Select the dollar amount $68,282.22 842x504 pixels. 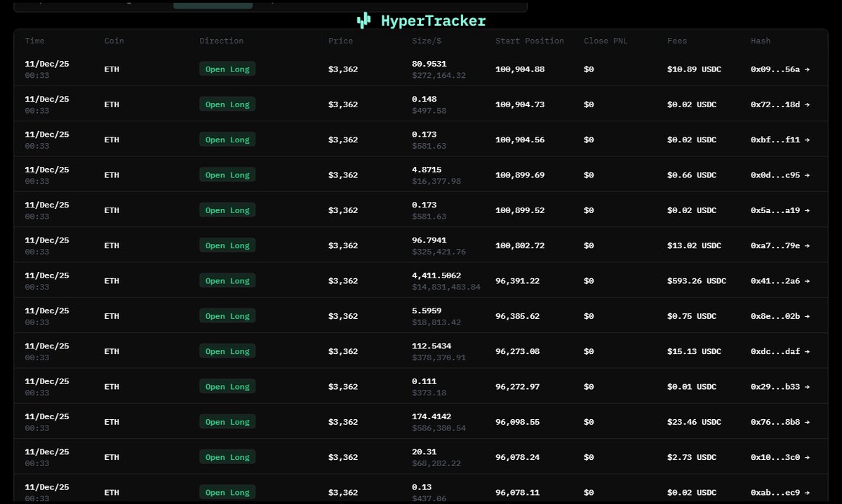tap(436, 464)
